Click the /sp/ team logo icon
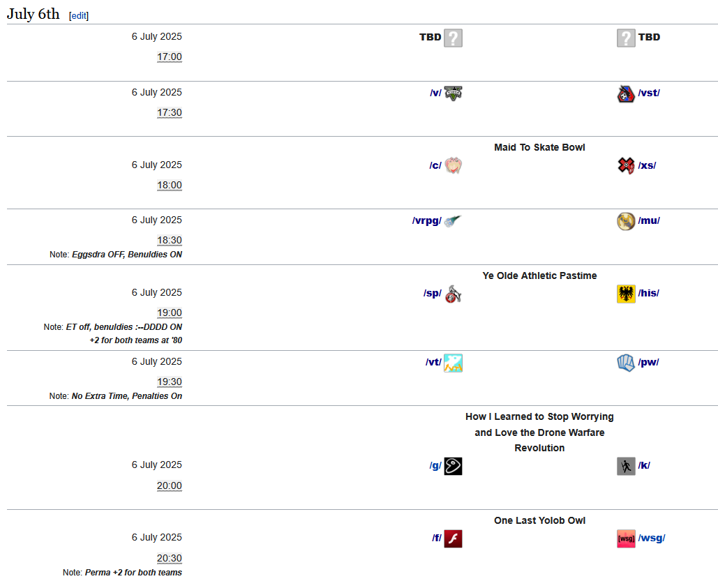Image resolution: width=718 pixels, height=588 pixels. pos(453,294)
